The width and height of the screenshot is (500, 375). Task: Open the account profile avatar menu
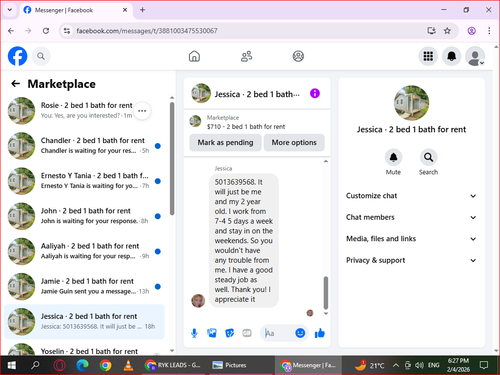coord(475,56)
